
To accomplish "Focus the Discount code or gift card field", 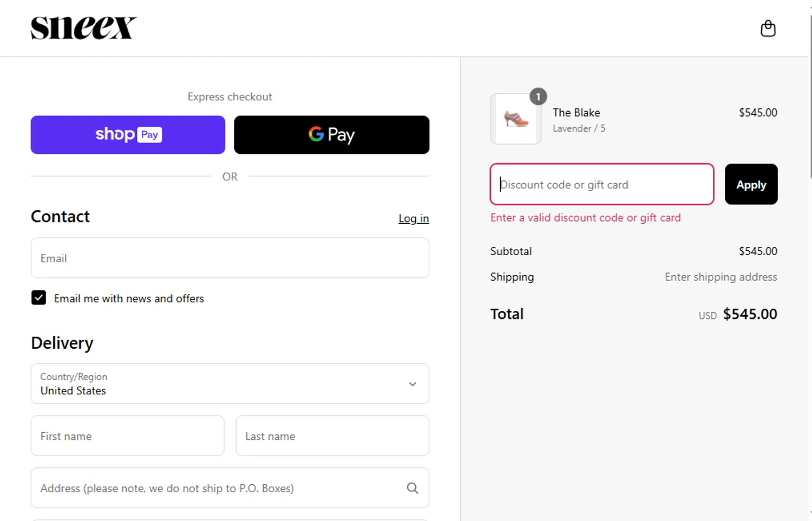I will (601, 184).
